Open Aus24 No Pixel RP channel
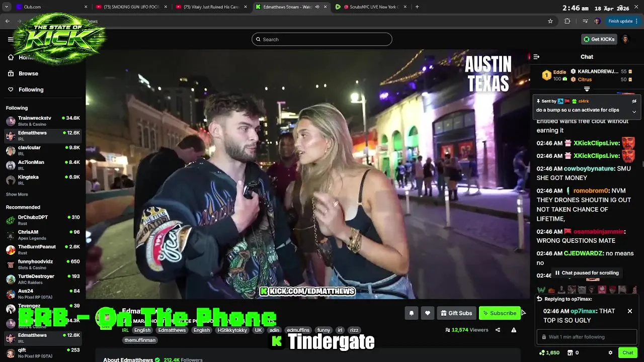 (43, 294)
